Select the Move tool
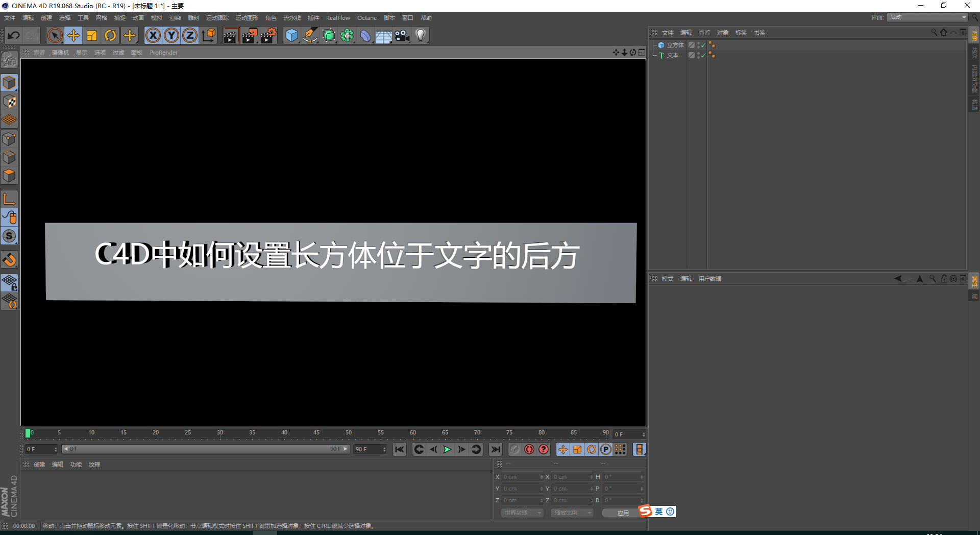This screenshot has width=980, height=535. (73, 35)
